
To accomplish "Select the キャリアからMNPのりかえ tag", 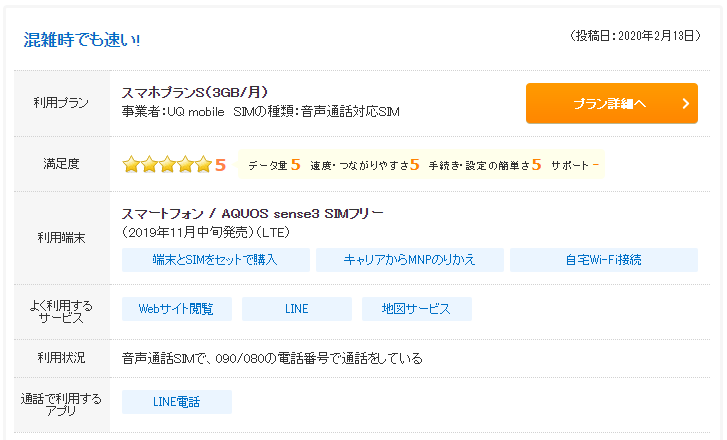I will pyautogui.click(x=409, y=260).
